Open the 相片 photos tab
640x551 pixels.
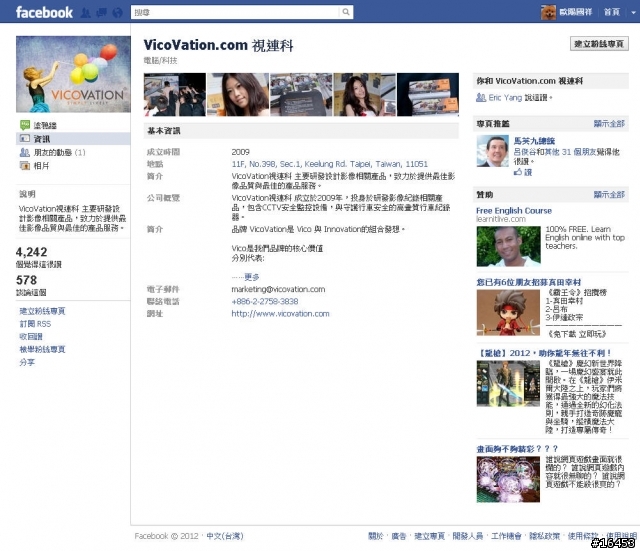tap(41, 166)
